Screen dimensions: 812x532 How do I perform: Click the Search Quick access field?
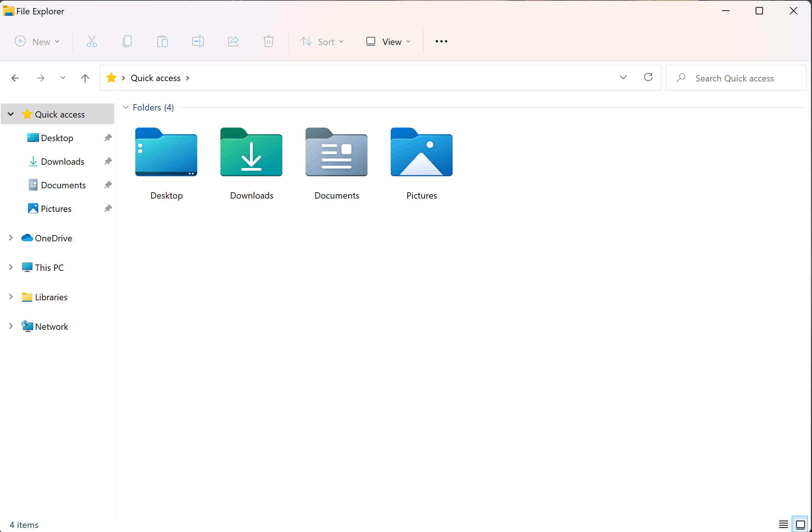tap(735, 78)
